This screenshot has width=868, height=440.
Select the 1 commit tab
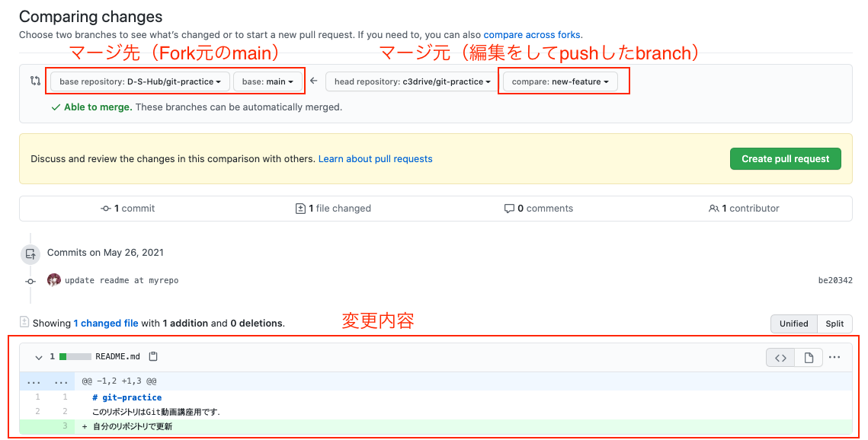128,209
